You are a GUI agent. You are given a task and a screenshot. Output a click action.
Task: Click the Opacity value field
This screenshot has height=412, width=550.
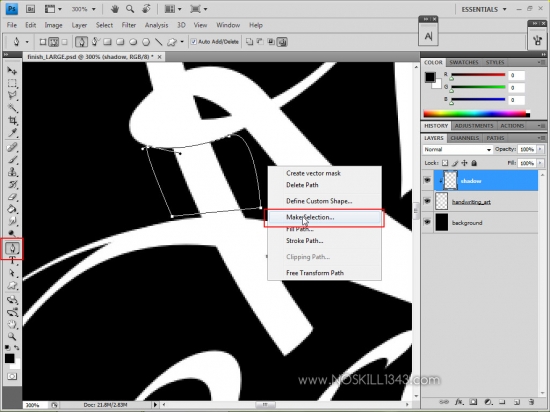[526, 149]
